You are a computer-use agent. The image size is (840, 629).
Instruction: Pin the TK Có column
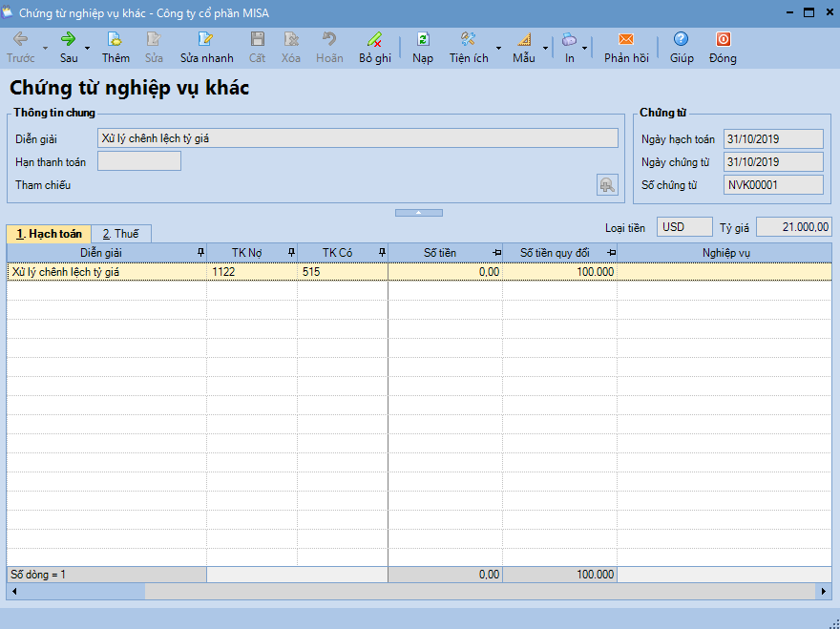click(382, 252)
